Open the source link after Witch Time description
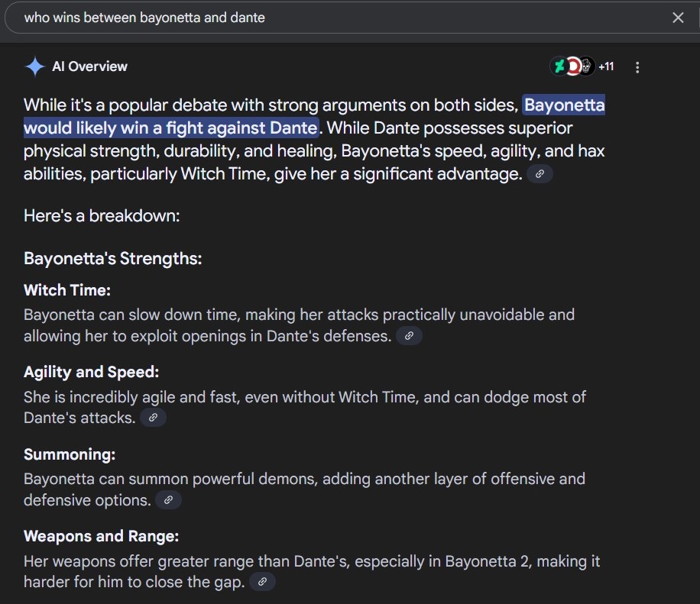The height and width of the screenshot is (604, 700). click(409, 336)
